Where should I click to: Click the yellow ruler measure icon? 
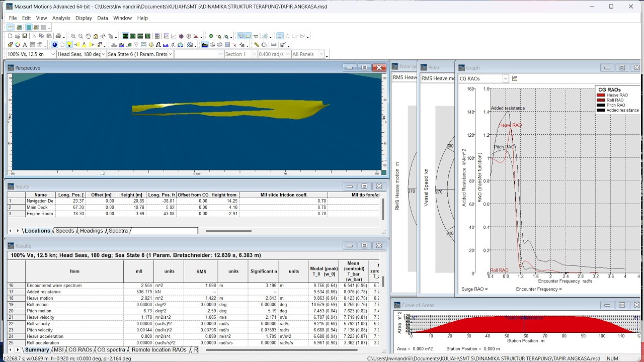pyautogui.click(x=257, y=45)
